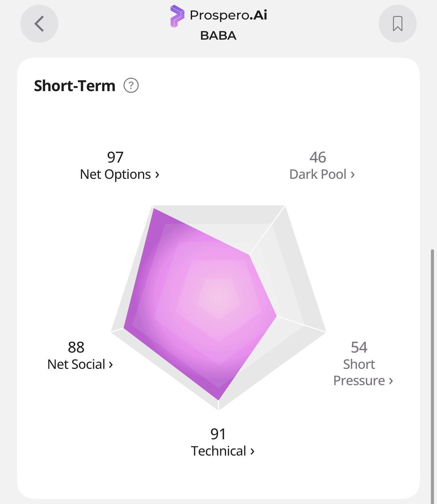Screen dimensions: 437x504
Task: Open Net Social details
Action: point(80,364)
